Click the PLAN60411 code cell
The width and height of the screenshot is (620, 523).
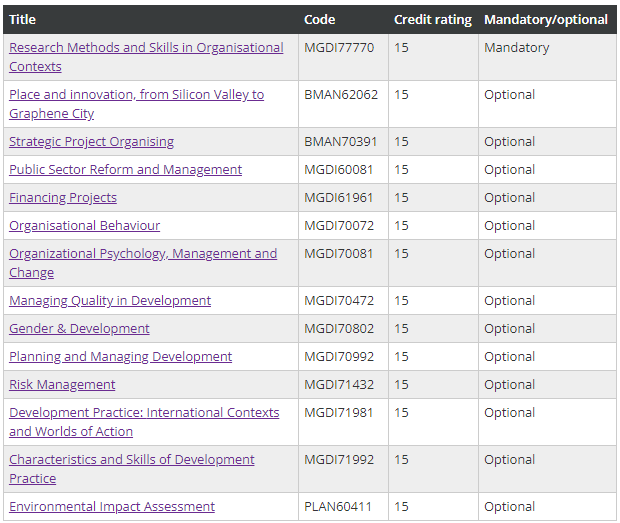point(338,507)
